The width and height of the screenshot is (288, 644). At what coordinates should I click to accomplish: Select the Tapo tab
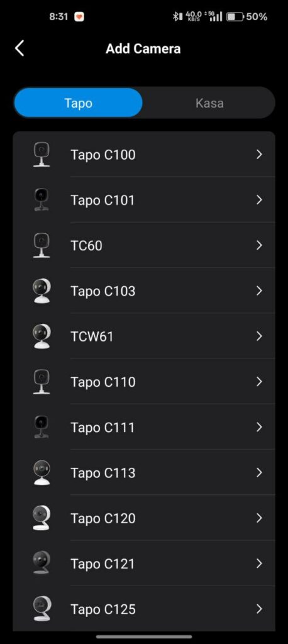[x=78, y=103]
